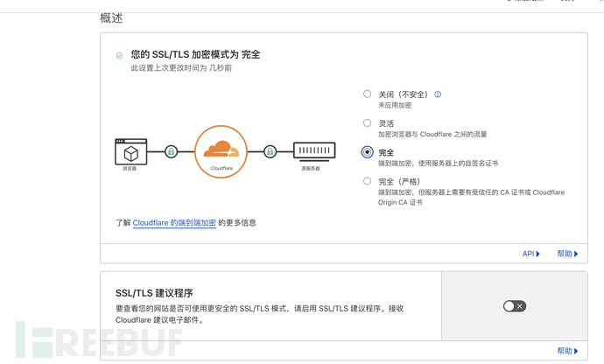
Task: Click the 概述 section title
Action: [111, 18]
